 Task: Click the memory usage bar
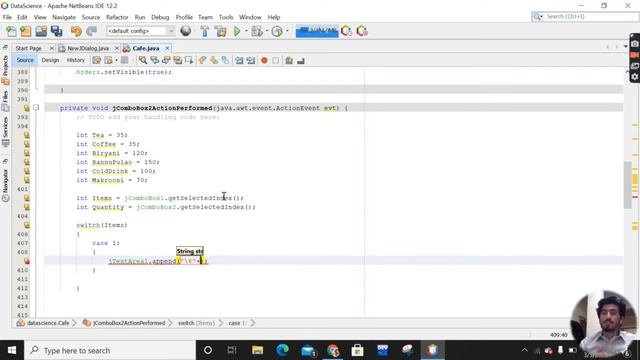[317, 31]
